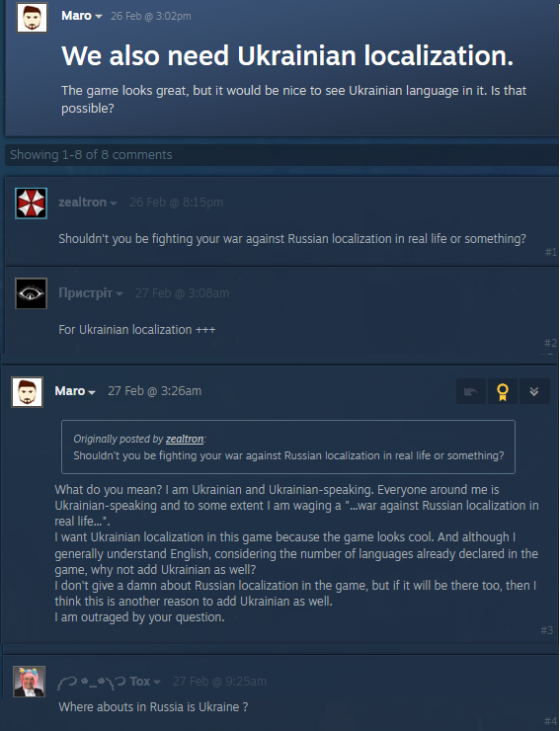This screenshot has width=560, height=731.
Task: Click the thread title about Ukrainian localization
Action: [x=287, y=55]
